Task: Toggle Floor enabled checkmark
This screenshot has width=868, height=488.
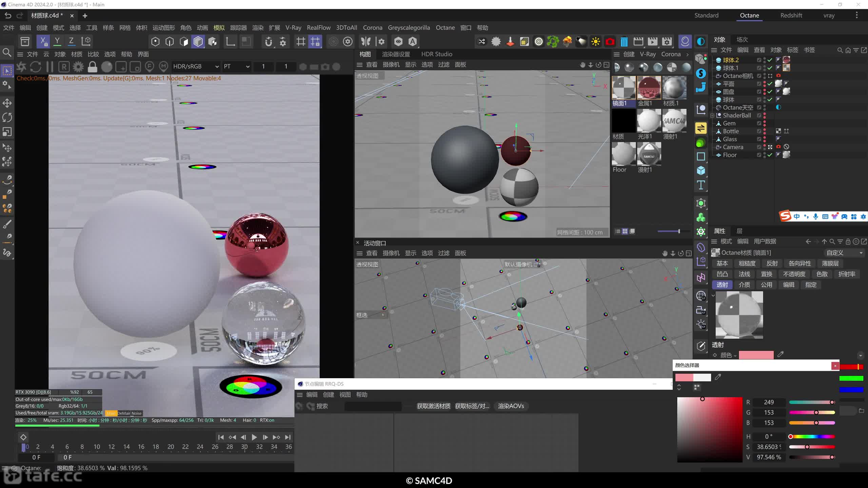Action: (x=770, y=155)
